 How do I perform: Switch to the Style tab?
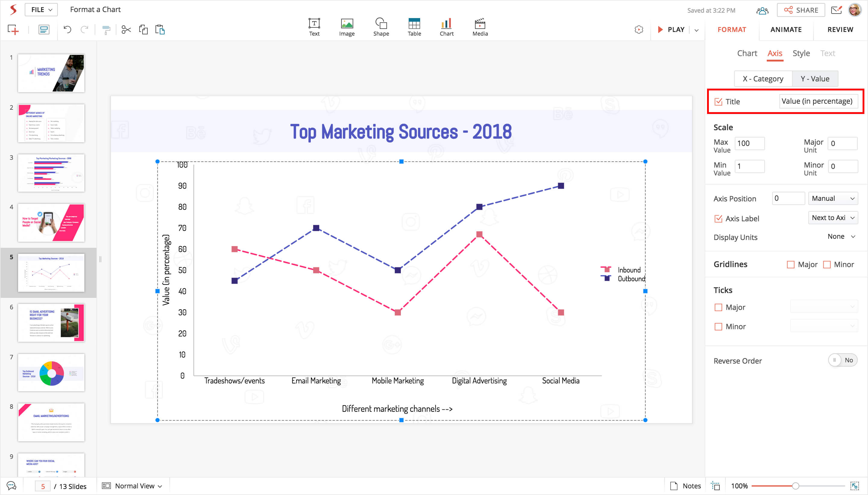pos(801,53)
